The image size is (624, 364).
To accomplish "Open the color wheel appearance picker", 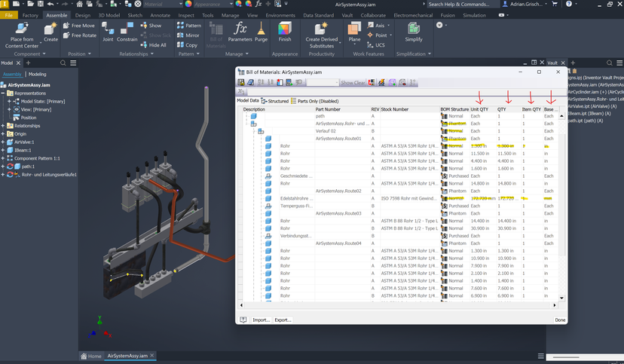I will [x=188, y=4].
